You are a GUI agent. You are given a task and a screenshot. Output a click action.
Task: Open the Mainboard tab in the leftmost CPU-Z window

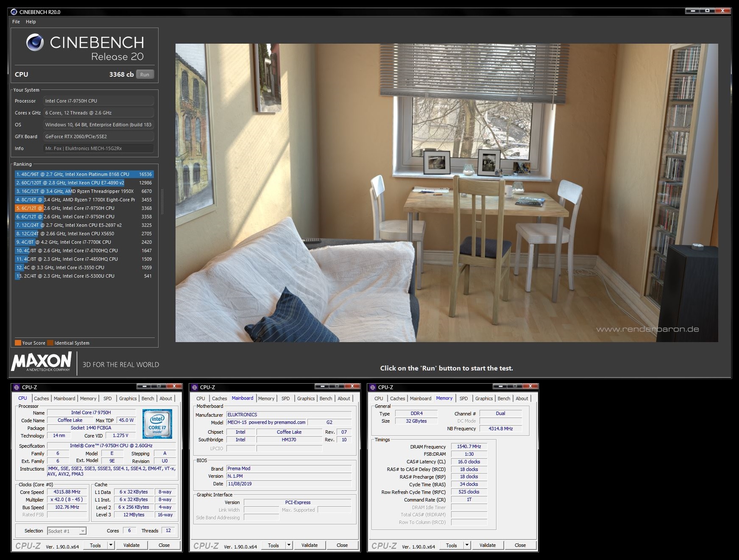tap(64, 398)
